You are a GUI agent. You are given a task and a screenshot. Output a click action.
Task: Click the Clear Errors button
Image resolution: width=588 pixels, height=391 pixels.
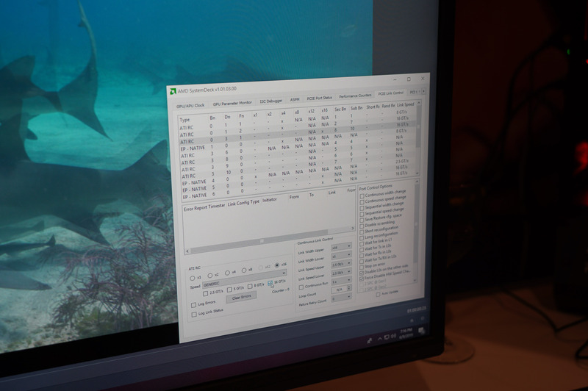[x=241, y=297]
